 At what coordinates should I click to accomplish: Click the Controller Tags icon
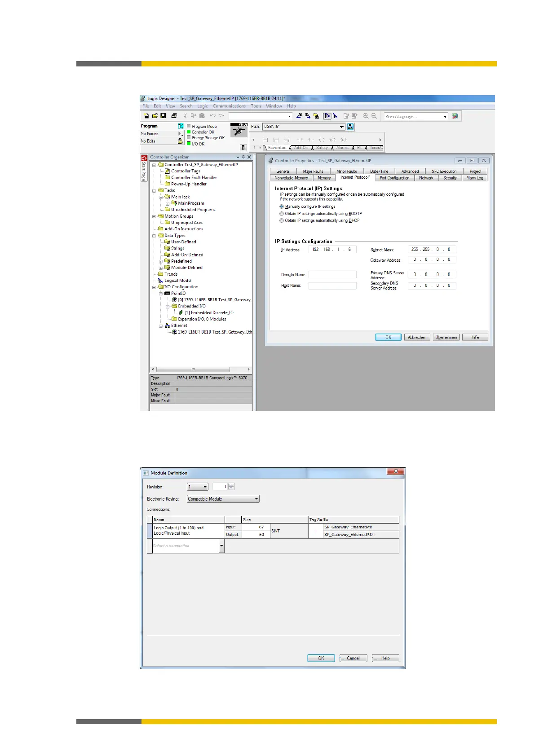(x=167, y=171)
